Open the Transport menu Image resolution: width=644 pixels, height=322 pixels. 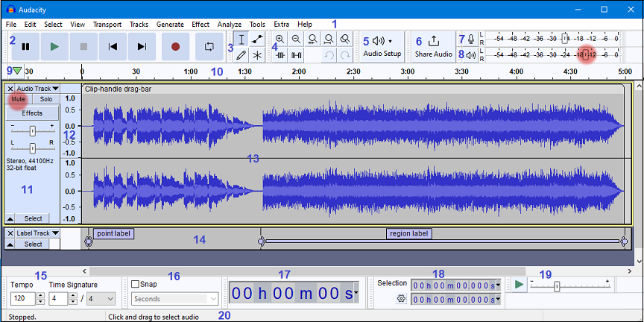pos(107,25)
